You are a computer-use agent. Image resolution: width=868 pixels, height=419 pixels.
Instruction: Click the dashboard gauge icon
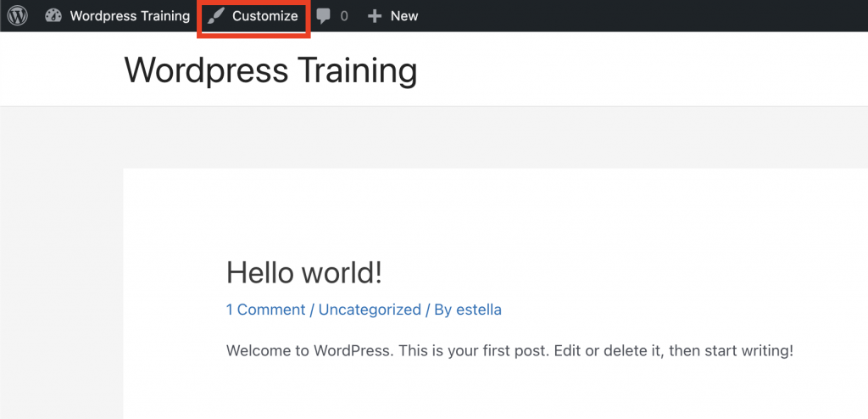tap(53, 16)
